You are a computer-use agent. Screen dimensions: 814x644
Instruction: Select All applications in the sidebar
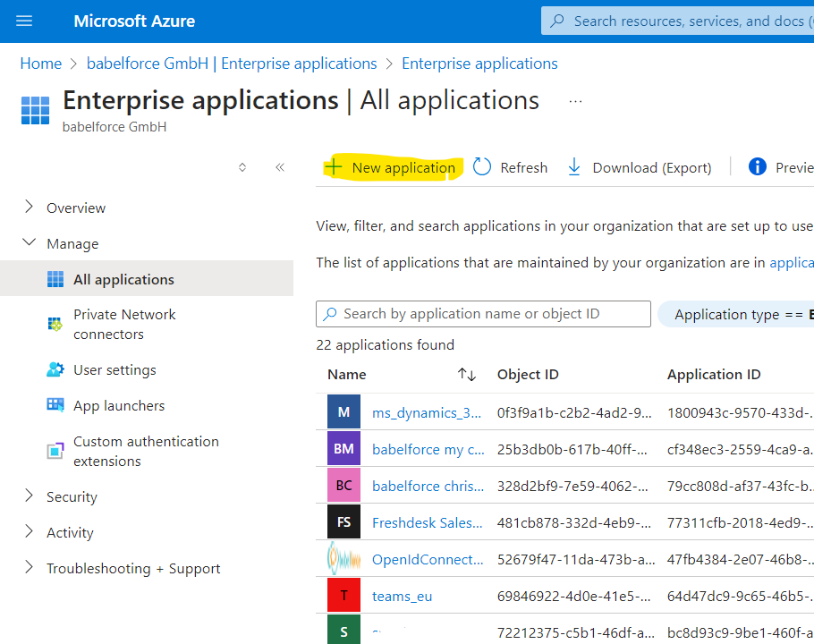(x=147, y=279)
